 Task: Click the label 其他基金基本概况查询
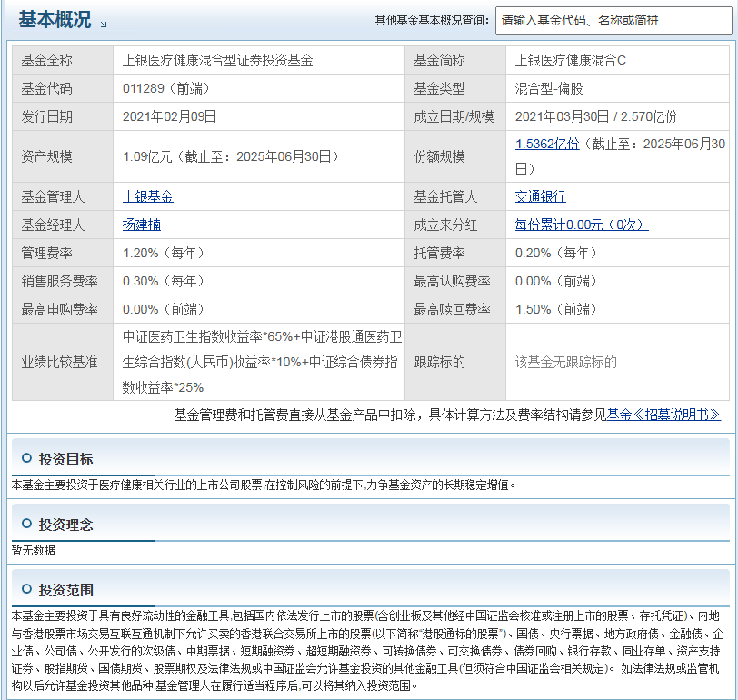point(432,20)
